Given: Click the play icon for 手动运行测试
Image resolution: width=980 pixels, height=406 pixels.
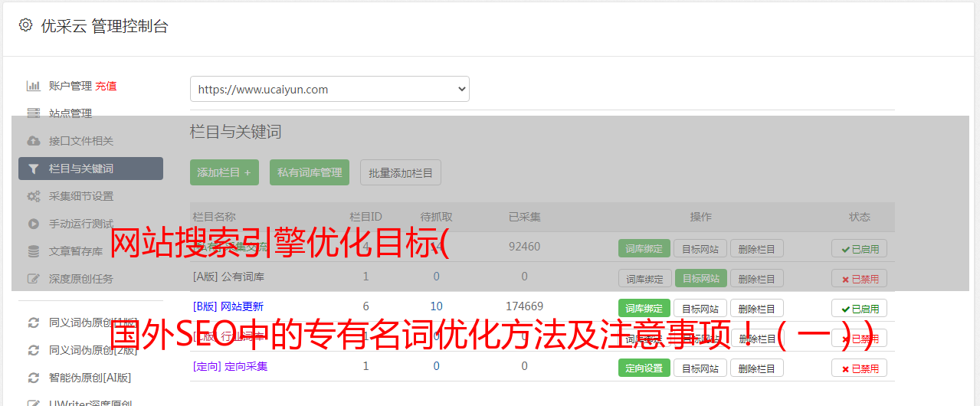Looking at the screenshot, I should pos(33,224).
